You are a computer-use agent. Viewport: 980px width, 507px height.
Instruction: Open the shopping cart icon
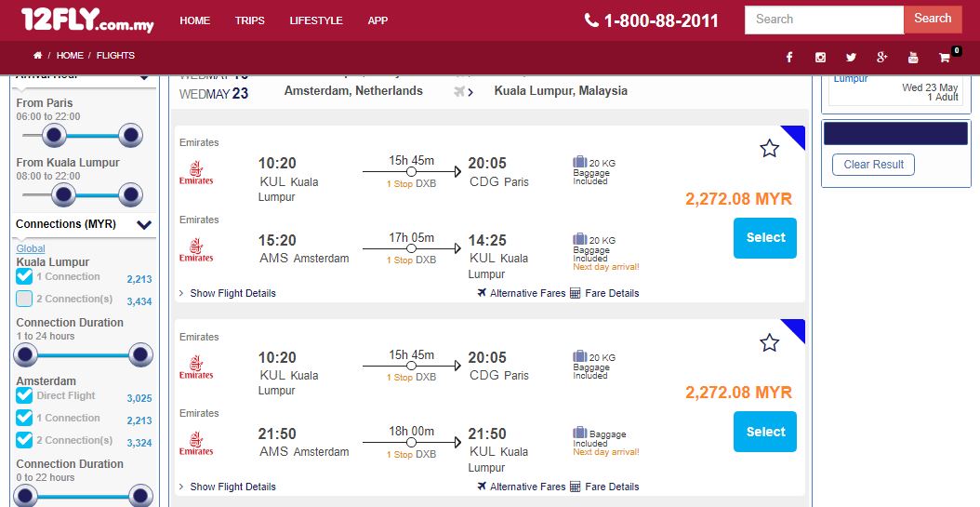[x=945, y=58]
